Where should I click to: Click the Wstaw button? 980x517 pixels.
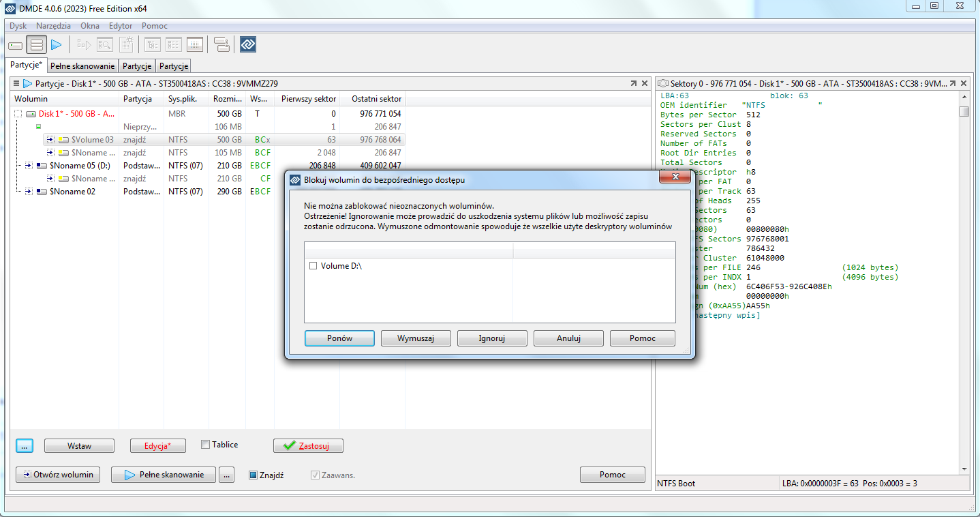pos(80,445)
